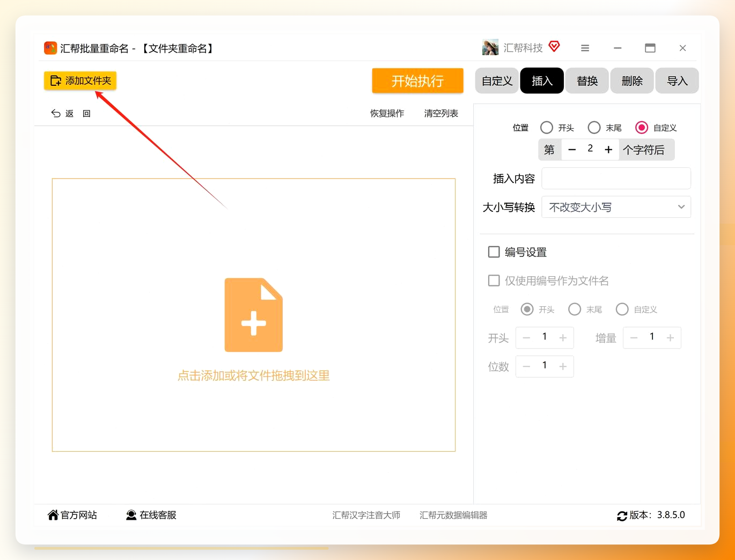Open the hamburger menu icon
735x560 pixels.
[x=585, y=48]
